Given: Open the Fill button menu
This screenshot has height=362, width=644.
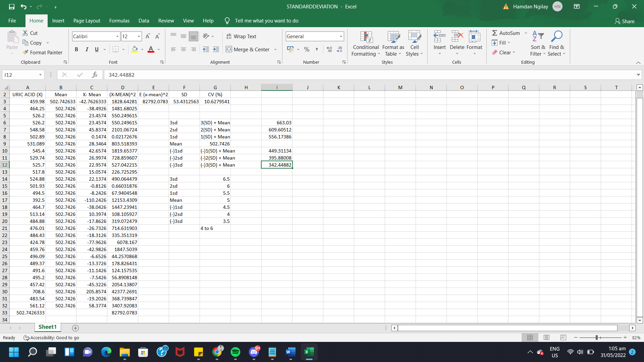Looking at the screenshot, I should 501,43.
